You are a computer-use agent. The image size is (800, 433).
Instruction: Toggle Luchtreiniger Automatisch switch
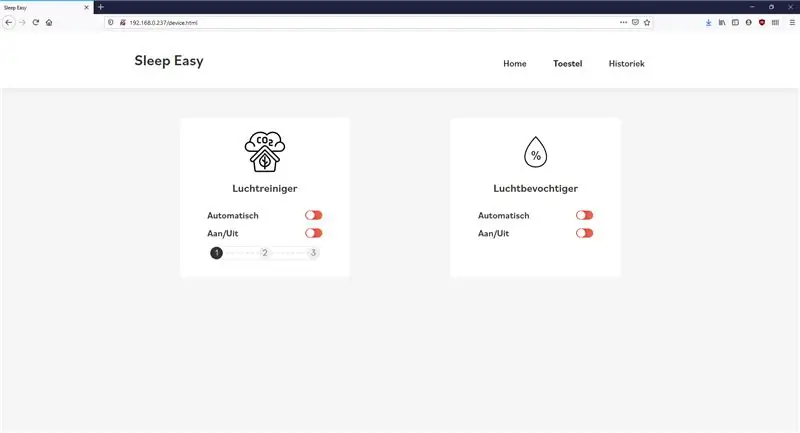[314, 215]
